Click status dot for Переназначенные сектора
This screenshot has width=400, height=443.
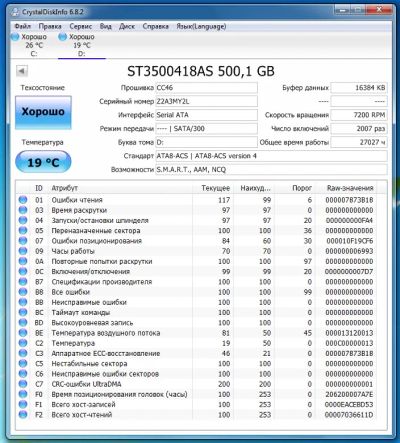[x=23, y=231]
